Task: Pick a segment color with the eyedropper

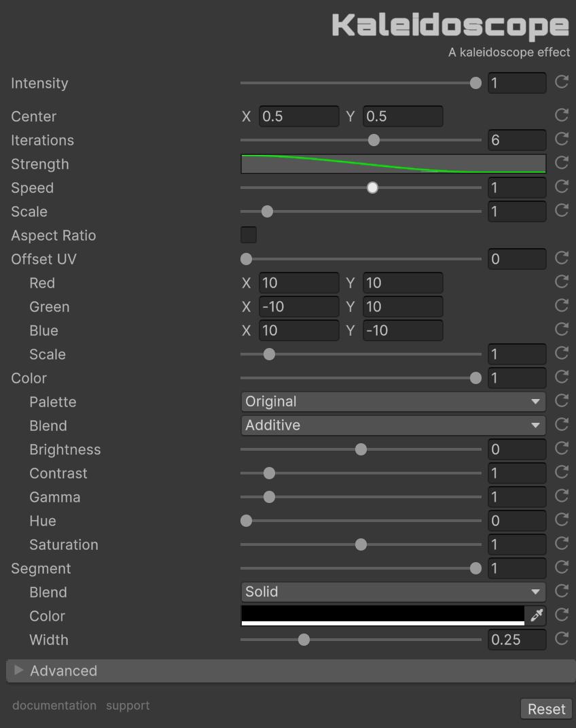Action: [x=536, y=615]
